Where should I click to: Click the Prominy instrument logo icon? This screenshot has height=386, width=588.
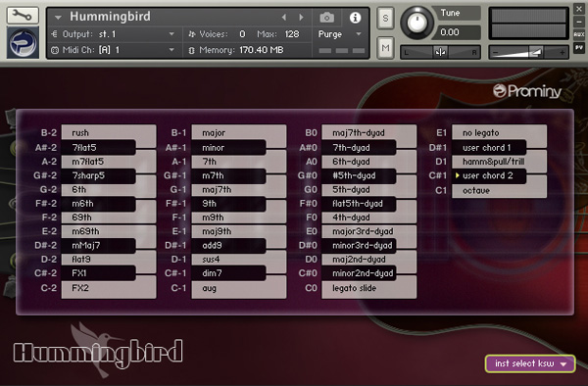point(23,42)
